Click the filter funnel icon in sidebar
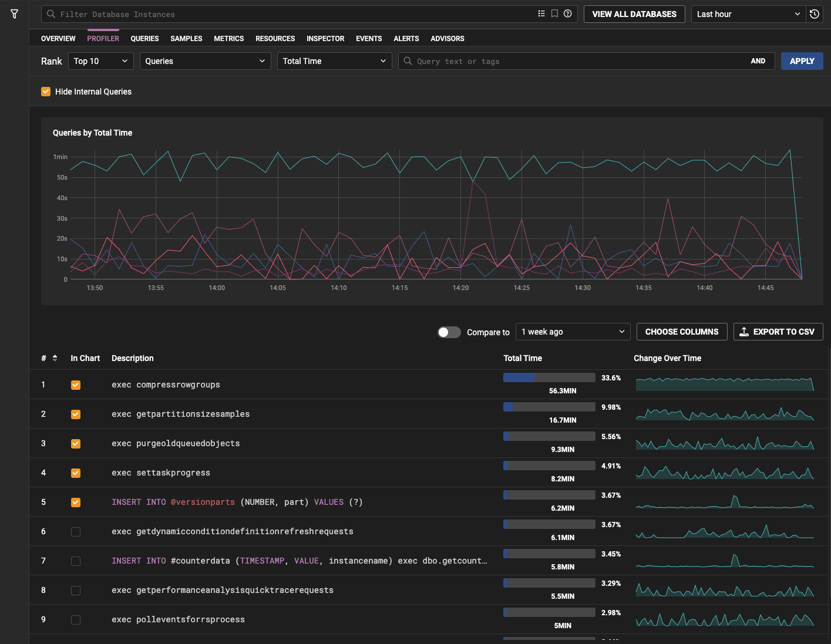 [15, 14]
